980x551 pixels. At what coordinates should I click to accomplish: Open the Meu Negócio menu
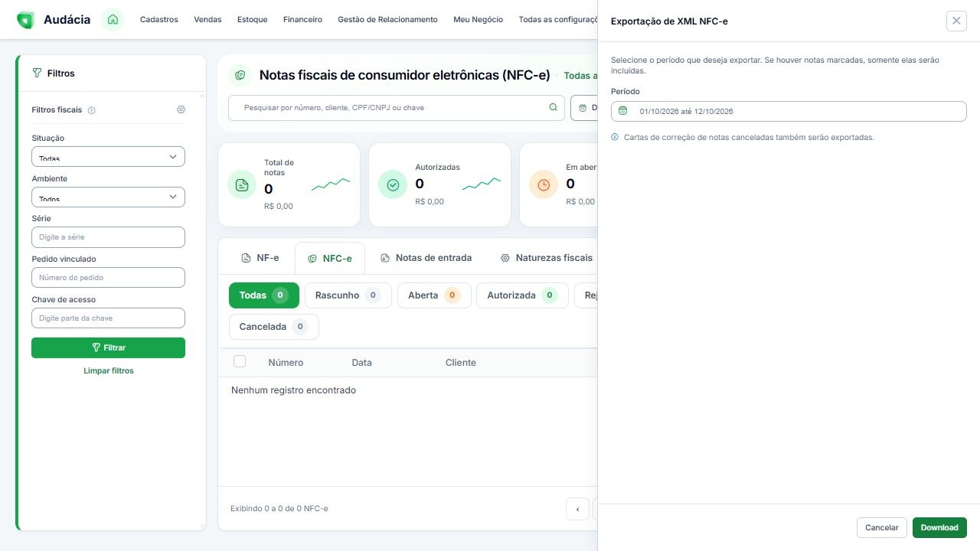478,20
